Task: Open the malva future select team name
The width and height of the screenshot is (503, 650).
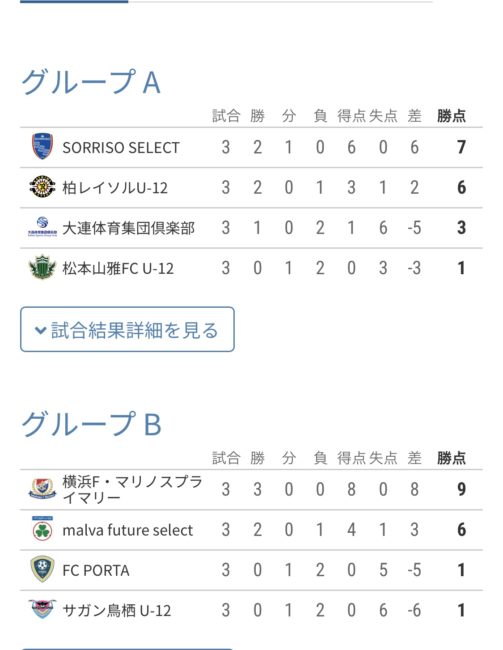Action: tap(127, 530)
